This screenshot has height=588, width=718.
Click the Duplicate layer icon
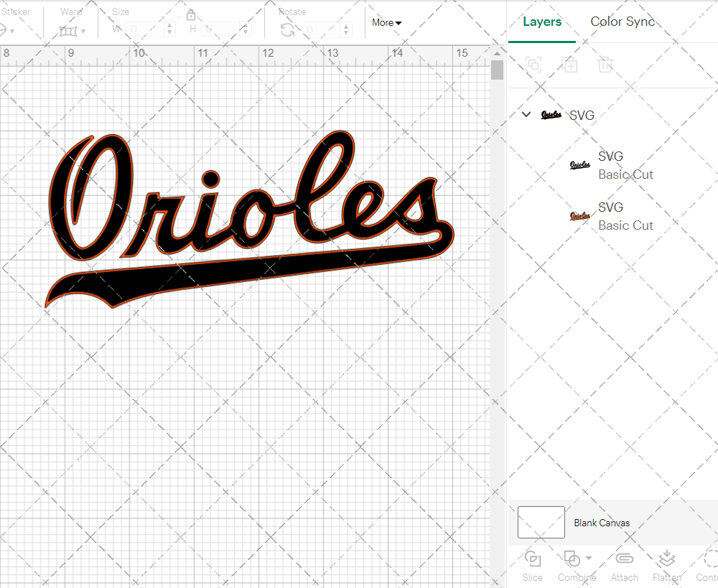tap(570, 65)
